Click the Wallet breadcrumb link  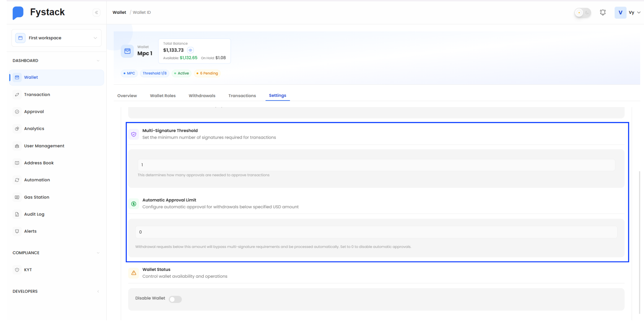(119, 12)
